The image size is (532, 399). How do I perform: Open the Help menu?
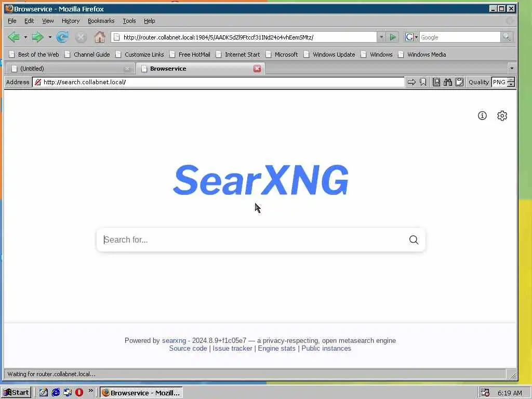pos(149,21)
